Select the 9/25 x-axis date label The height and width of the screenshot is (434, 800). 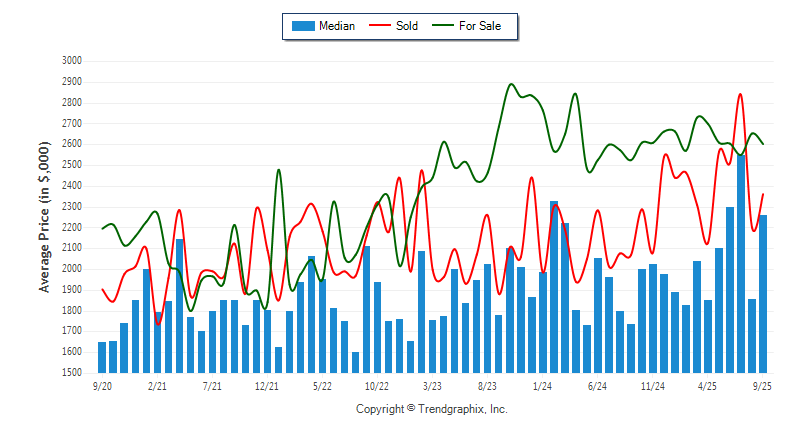coord(762,384)
